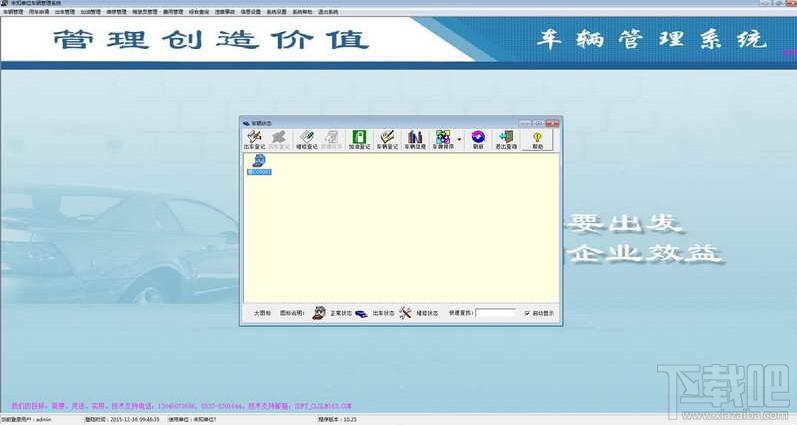Image resolution: width=797 pixels, height=425 pixels.
Task: Expand the dropdown arrow beside 车辆排序
Action: 459,139
